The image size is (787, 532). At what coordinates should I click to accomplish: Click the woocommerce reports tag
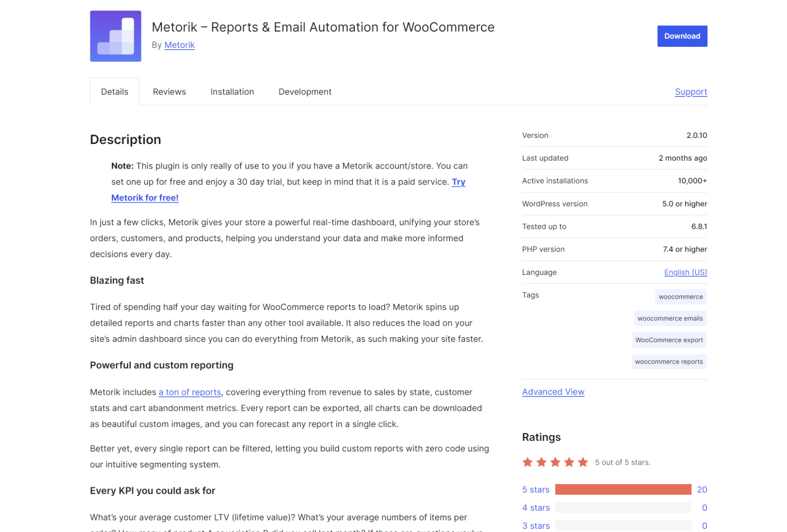[x=669, y=362]
